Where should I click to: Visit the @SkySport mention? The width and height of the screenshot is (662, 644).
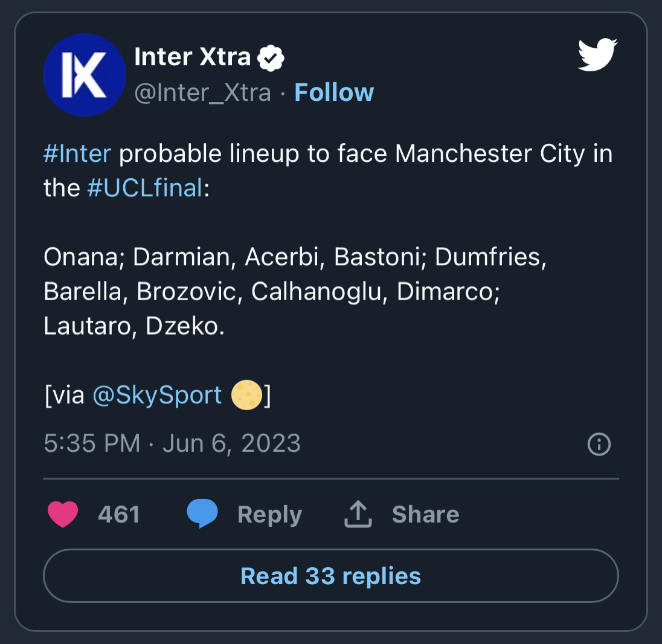157,395
